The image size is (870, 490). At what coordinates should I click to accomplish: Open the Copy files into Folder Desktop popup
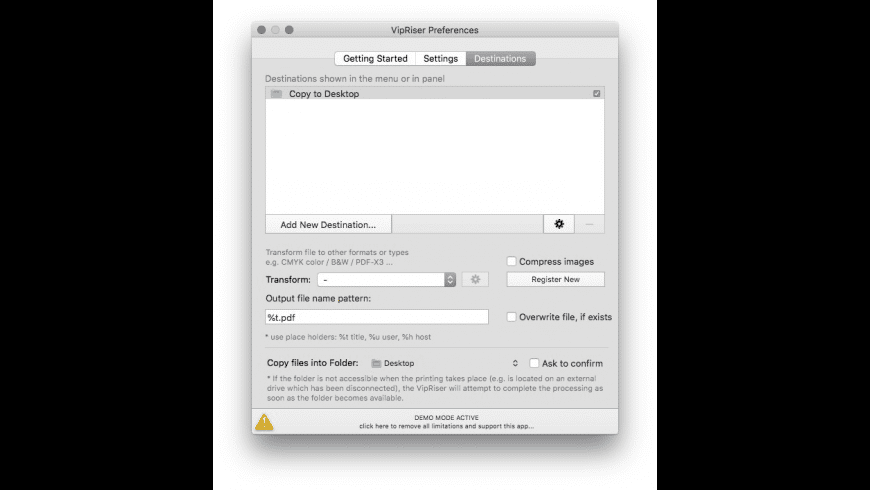[x=444, y=363]
